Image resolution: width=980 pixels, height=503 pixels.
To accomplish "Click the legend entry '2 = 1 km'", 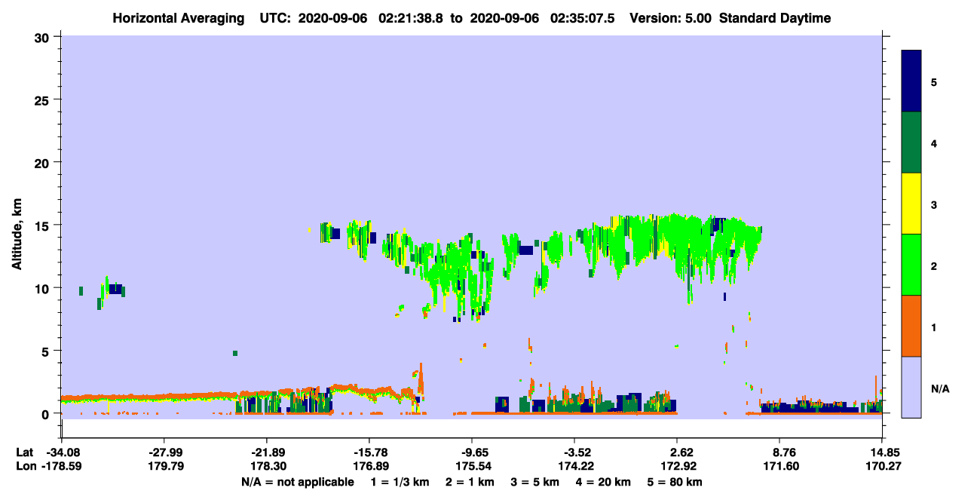I will 470,482.
